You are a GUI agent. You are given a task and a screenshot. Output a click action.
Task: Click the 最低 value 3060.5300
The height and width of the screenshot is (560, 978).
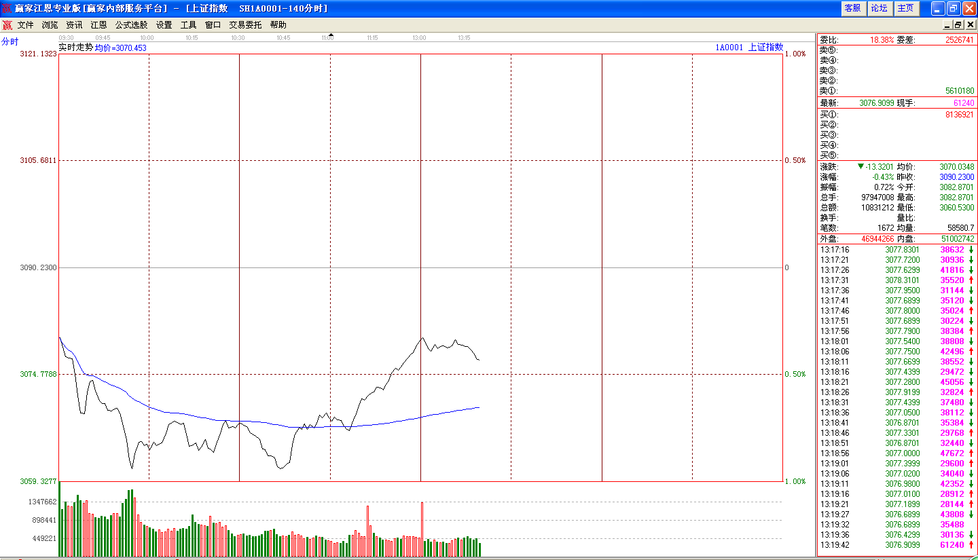[x=957, y=207]
